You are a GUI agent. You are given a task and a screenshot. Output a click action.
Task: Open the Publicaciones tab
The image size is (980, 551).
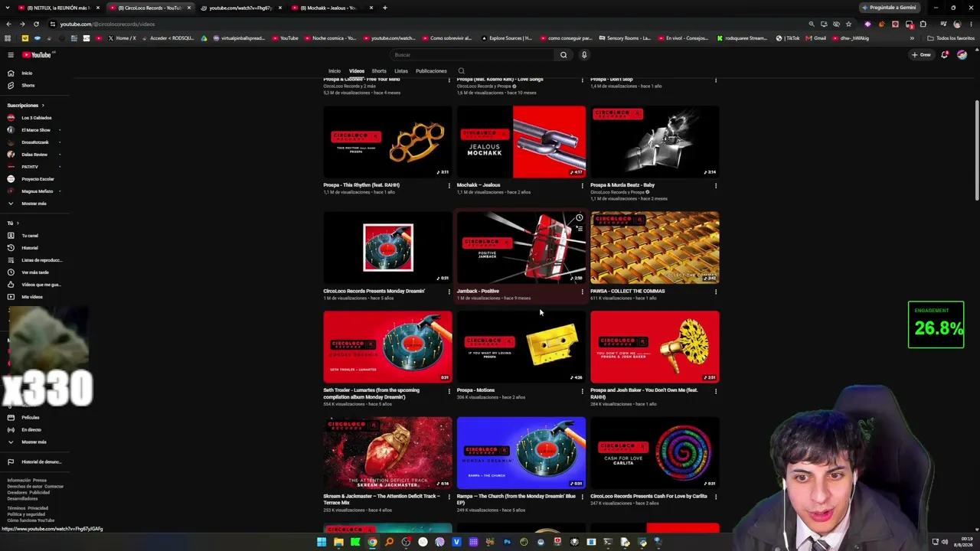[x=431, y=71]
